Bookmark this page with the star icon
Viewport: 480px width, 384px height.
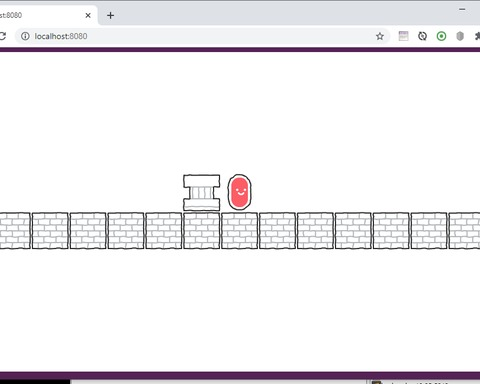point(380,36)
